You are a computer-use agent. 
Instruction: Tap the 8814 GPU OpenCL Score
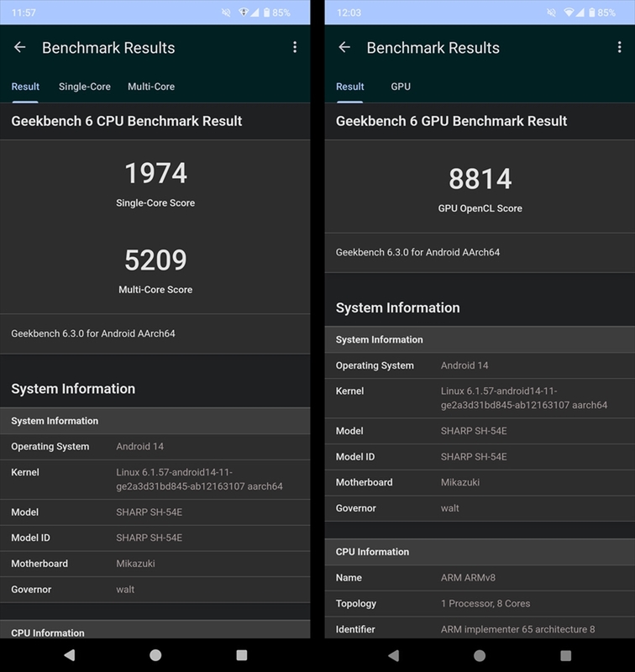click(480, 179)
